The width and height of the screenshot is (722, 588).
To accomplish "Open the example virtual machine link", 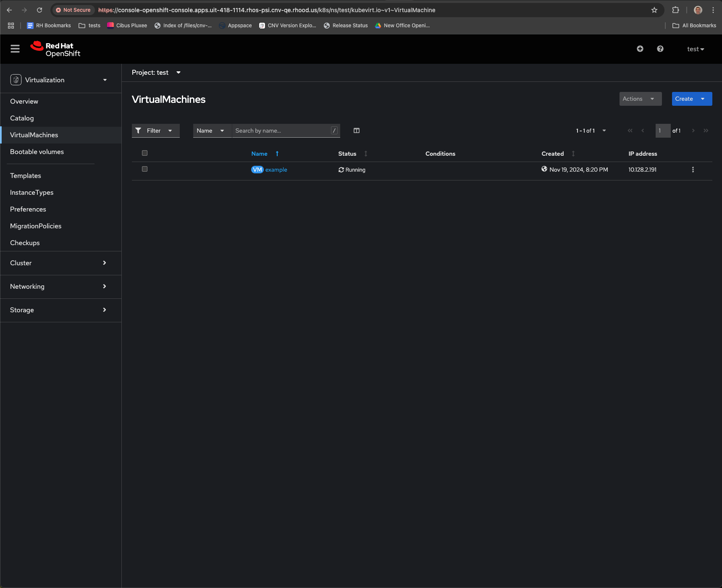I will pyautogui.click(x=276, y=170).
